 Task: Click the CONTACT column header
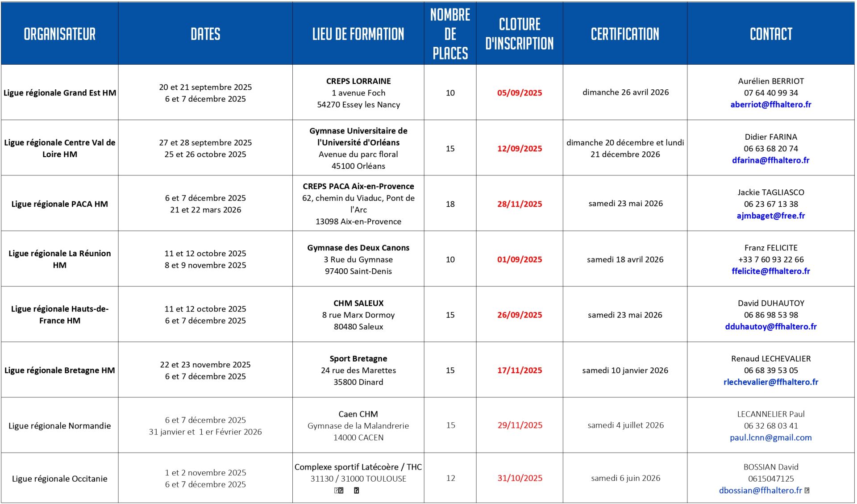click(x=771, y=34)
